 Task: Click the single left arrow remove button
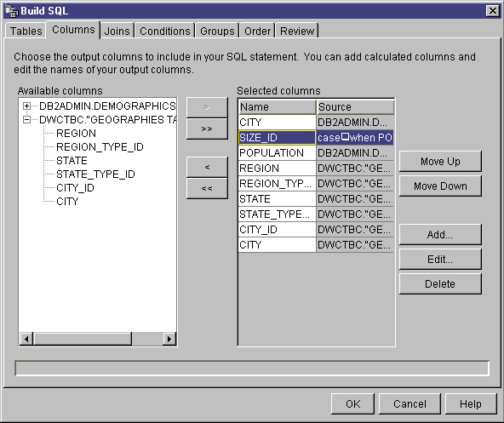[207, 167]
